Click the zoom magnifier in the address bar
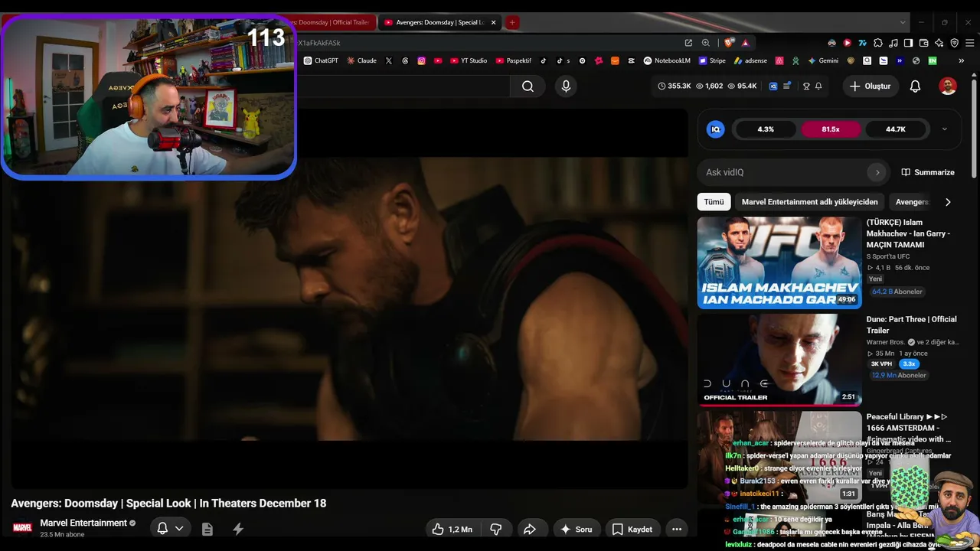This screenshot has height=551, width=980. tap(706, 43)
